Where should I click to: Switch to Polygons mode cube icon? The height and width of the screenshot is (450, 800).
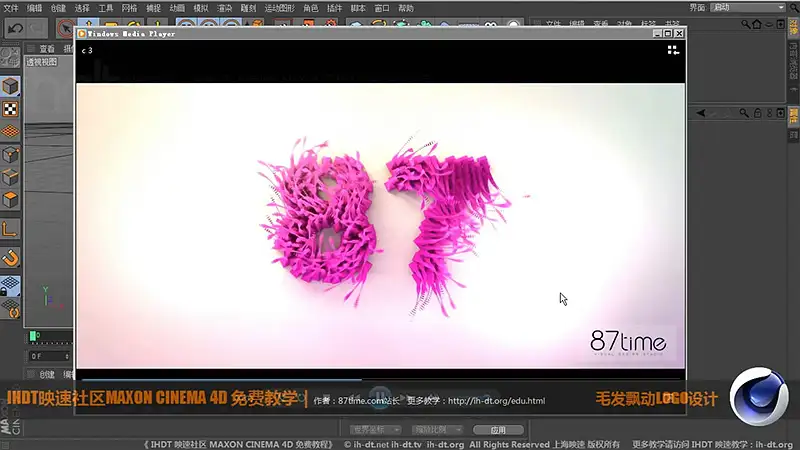pos(10,199)
